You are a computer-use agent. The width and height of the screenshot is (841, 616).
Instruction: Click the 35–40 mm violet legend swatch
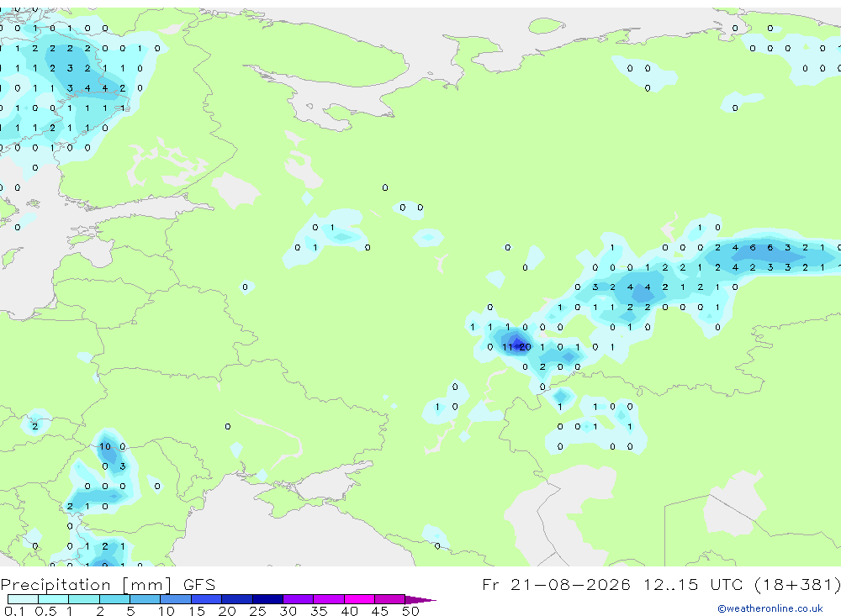[329, 599]
